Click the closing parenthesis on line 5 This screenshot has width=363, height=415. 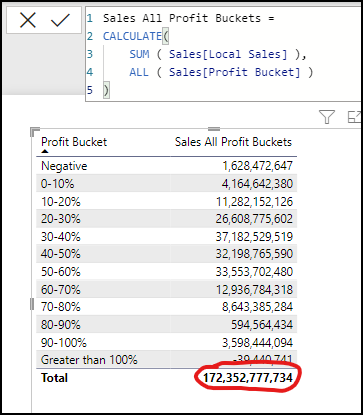[x=106, y=90]
